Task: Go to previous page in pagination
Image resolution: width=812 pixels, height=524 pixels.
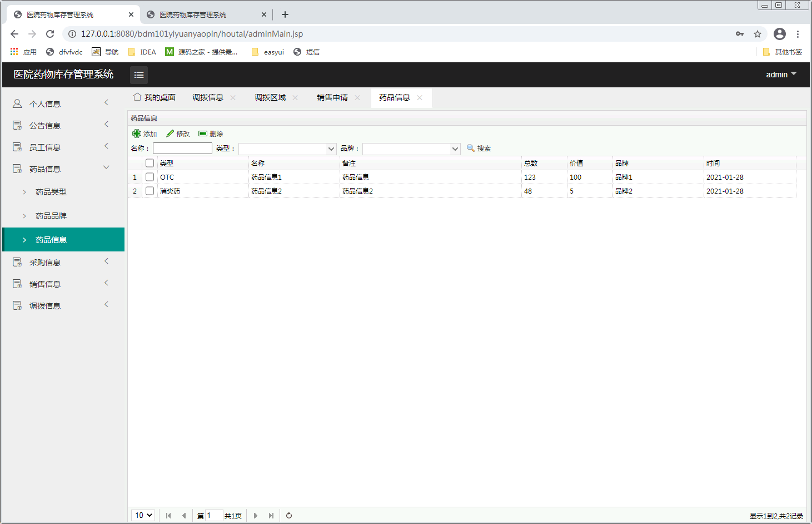Action: pyautogui.click(x=184, y=516)
